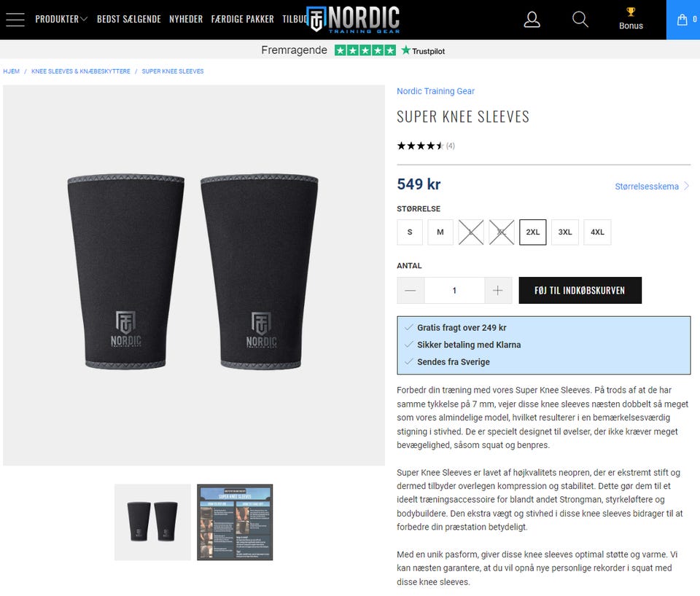
Task: Click the Trustpilot star rating
Action: (365, 50)
